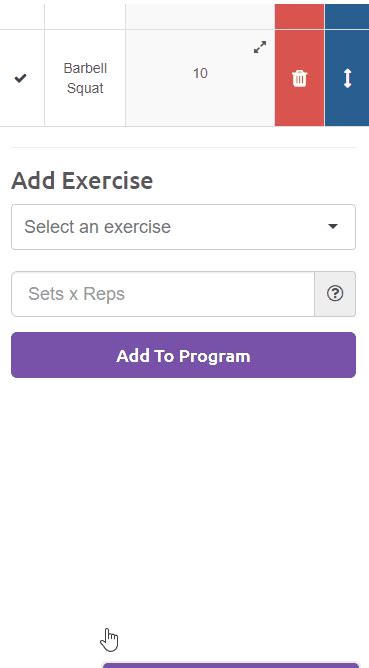Click the reps value 10 in the row

(x=200, y=73)
